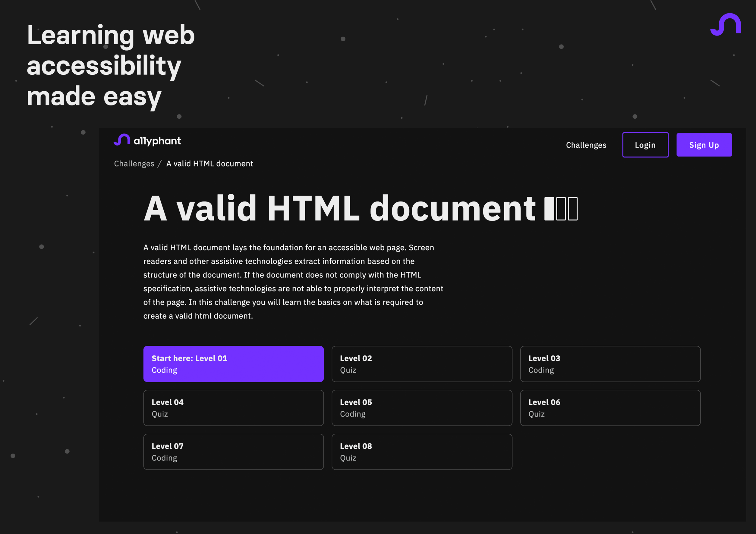Click Challenges in the breadcrumb trail
Viewport: 756px width, 534px height.
pyautogui.click(x=134, y=164)
